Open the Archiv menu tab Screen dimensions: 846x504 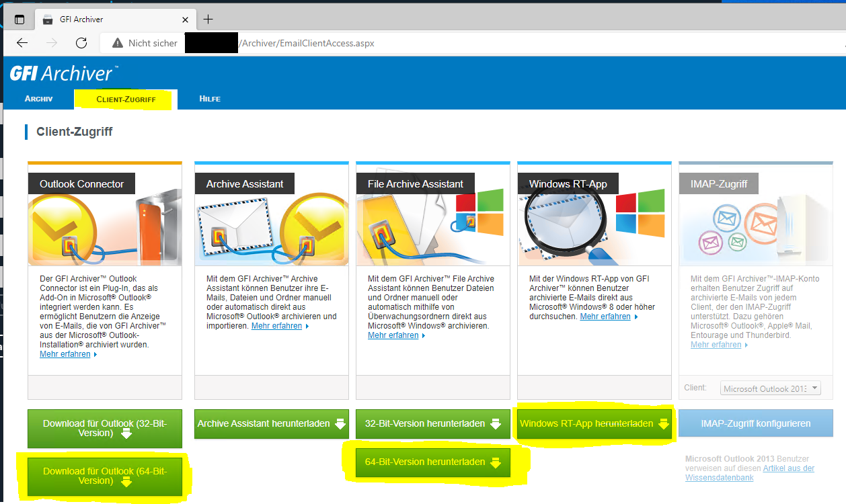tap(39, 99)
